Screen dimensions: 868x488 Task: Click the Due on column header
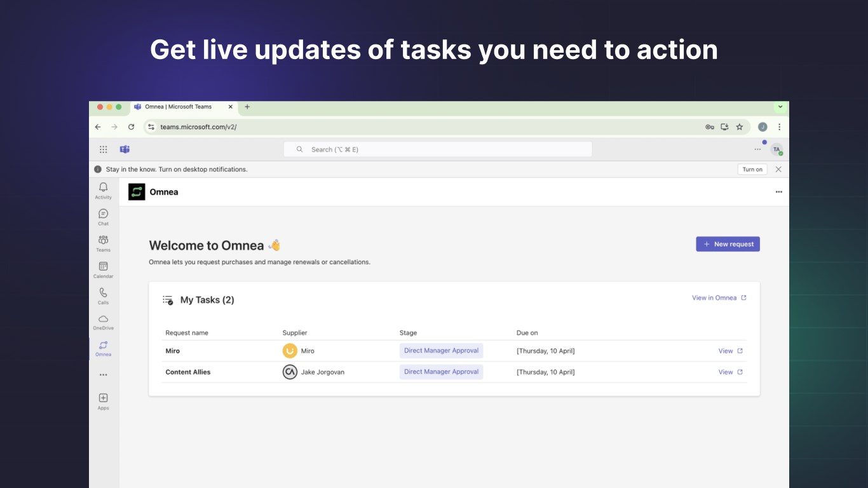tap(527, 333)
